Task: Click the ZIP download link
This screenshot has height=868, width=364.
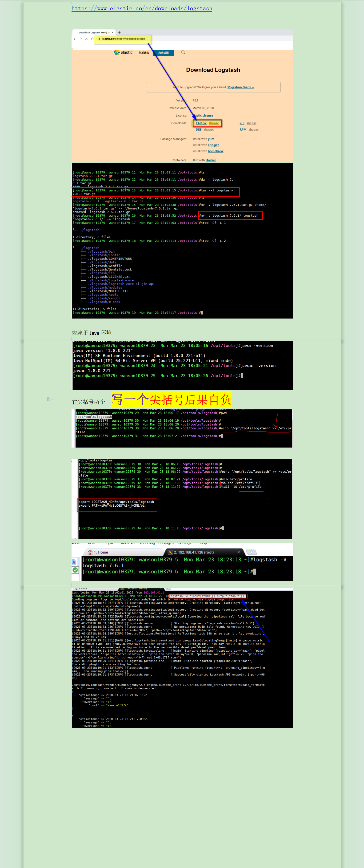Action: coord(242,123)
